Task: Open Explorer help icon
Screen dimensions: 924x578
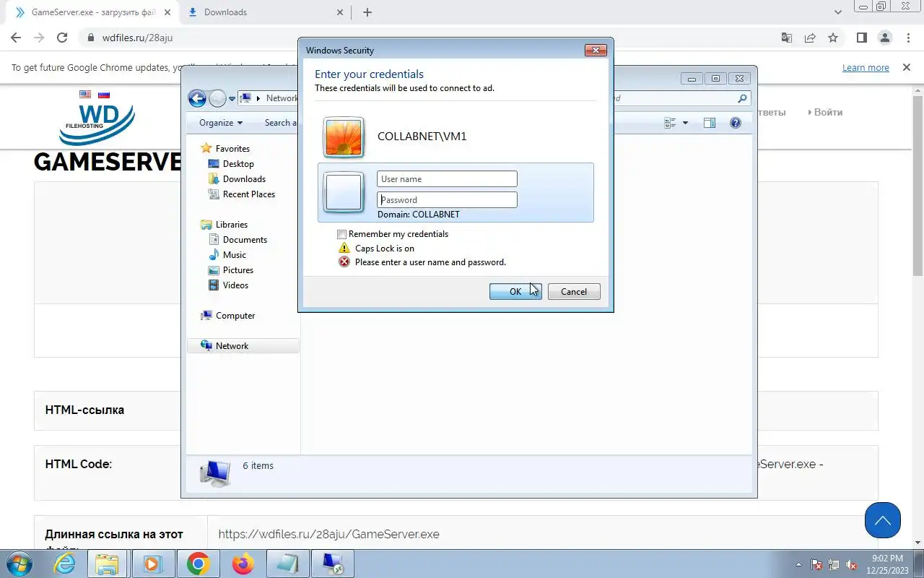Action: coord(736,123)
